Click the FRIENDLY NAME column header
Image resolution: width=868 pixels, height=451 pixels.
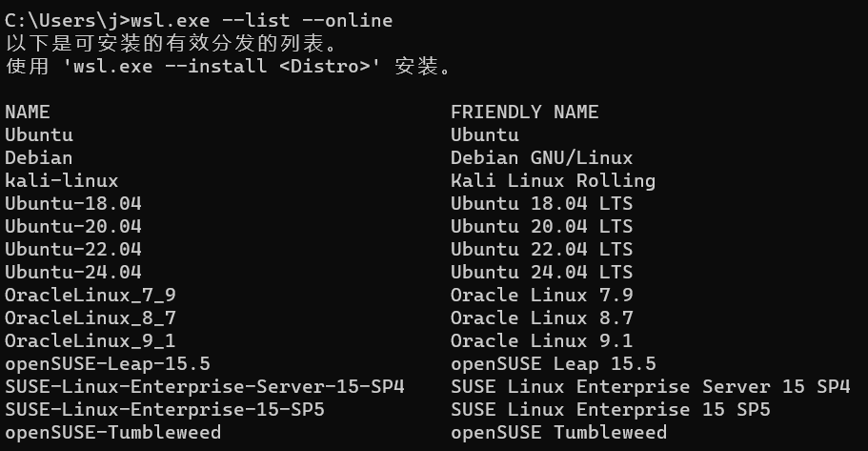[524, 112]
